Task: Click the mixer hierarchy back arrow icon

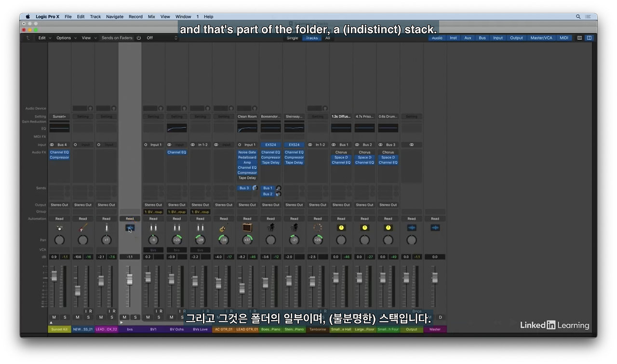Action: [x=28, y=38]
